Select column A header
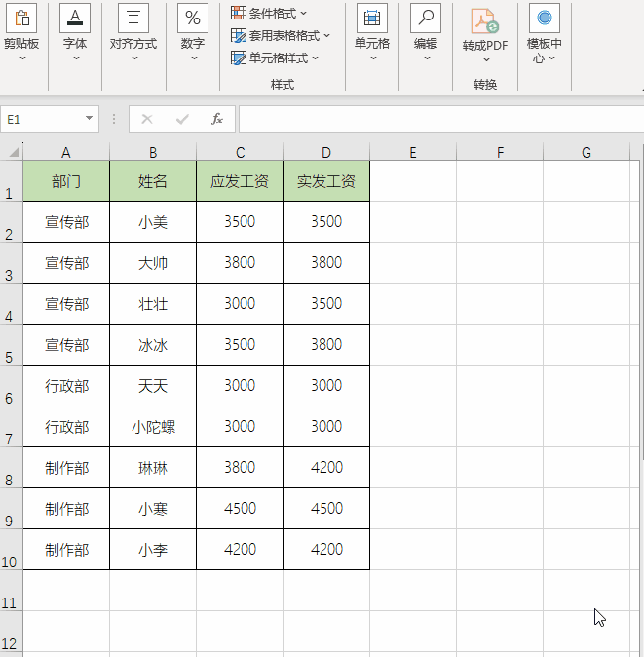Viewport: 644px width, 657px height. 66,152
